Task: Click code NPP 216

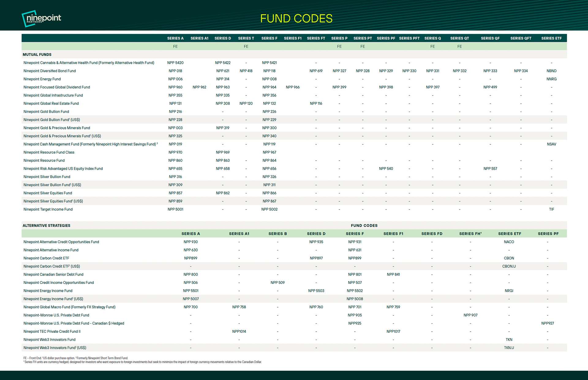Action: tap(175, 112)
